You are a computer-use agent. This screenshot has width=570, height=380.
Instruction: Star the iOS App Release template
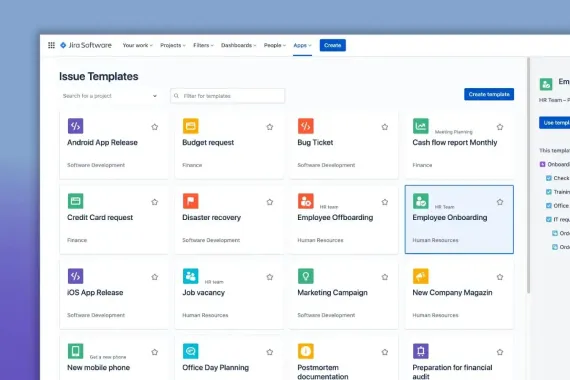point(154,277)
